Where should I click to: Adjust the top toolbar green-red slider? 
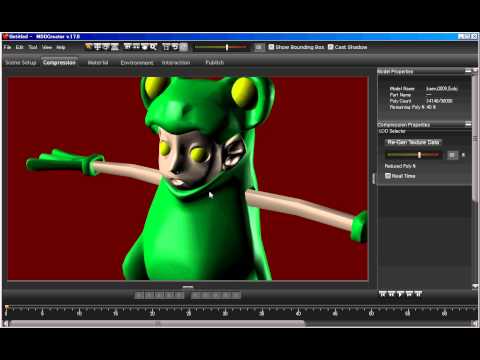[x=227, y=47]
